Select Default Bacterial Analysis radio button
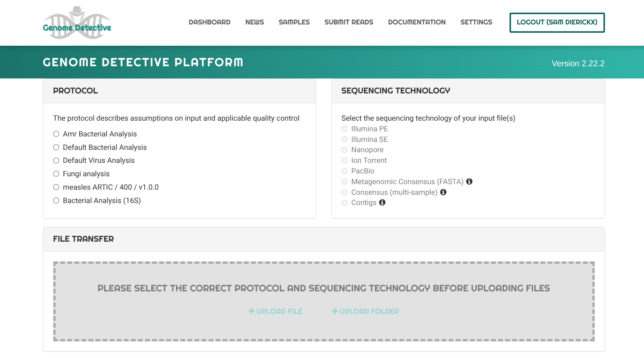The image size is (644, 358). tap(56, 147)
